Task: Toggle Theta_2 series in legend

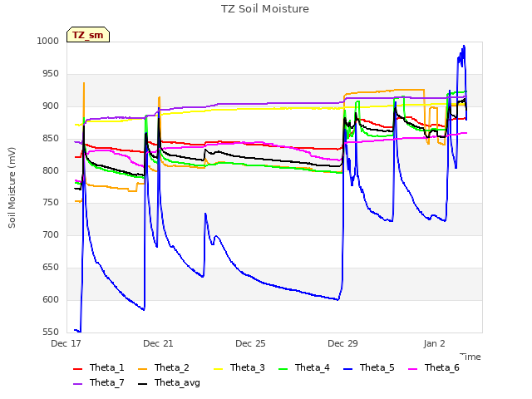Action: [164, 367]
